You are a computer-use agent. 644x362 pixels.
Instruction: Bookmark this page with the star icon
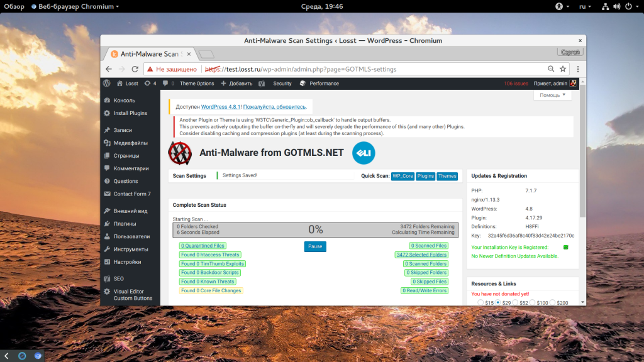(563, 69)
